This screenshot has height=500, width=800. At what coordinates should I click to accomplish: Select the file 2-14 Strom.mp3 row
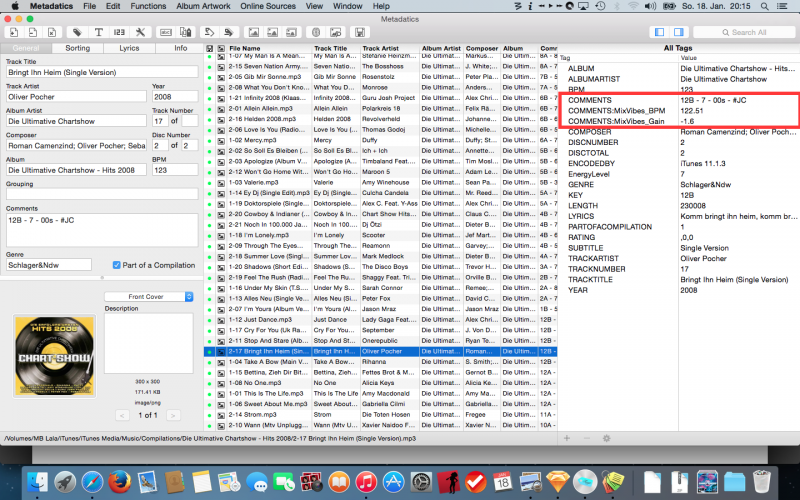pyautogui.click(x=380, y=415)
